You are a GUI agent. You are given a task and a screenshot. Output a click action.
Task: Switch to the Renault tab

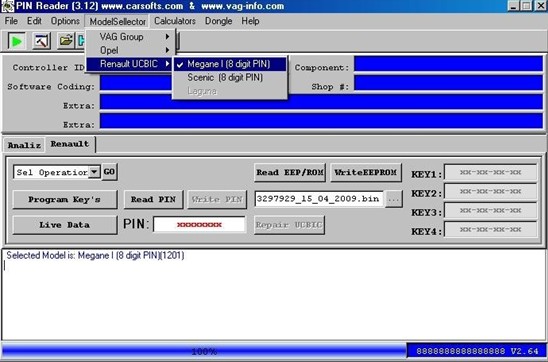tap(70, 144)
